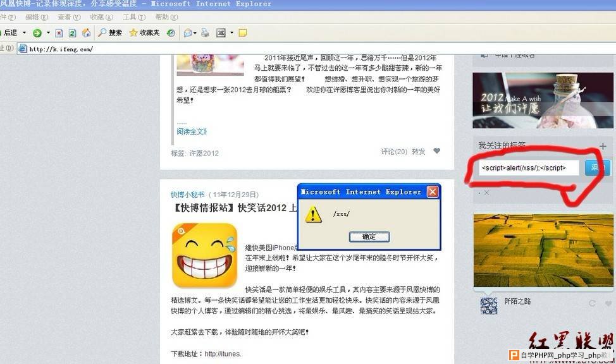Click the Edit page icon in the toolbar
The height and width of the screenshot is (364, 616).
coord(221,33)
